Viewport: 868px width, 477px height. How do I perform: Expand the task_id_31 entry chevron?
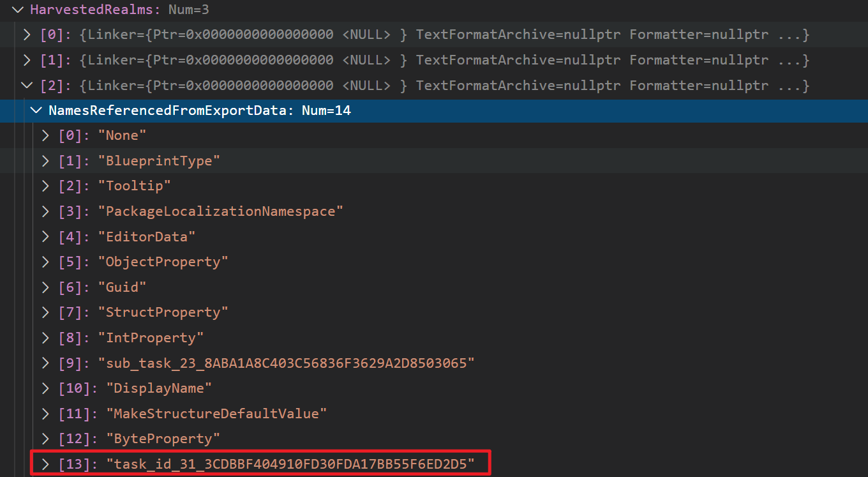click(x=45, y=464)
